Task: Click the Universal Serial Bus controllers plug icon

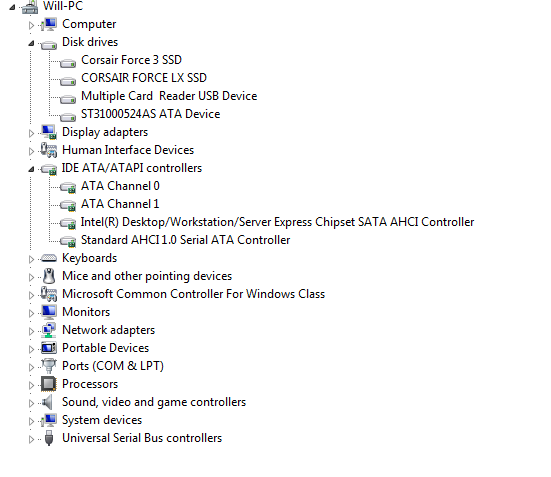Action: coord(49,438)
